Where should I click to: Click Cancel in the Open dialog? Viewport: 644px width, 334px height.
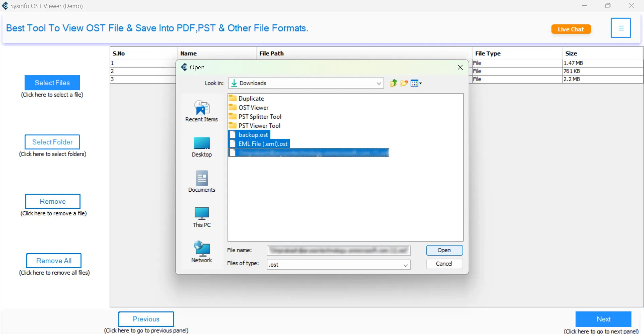point(444,264)
